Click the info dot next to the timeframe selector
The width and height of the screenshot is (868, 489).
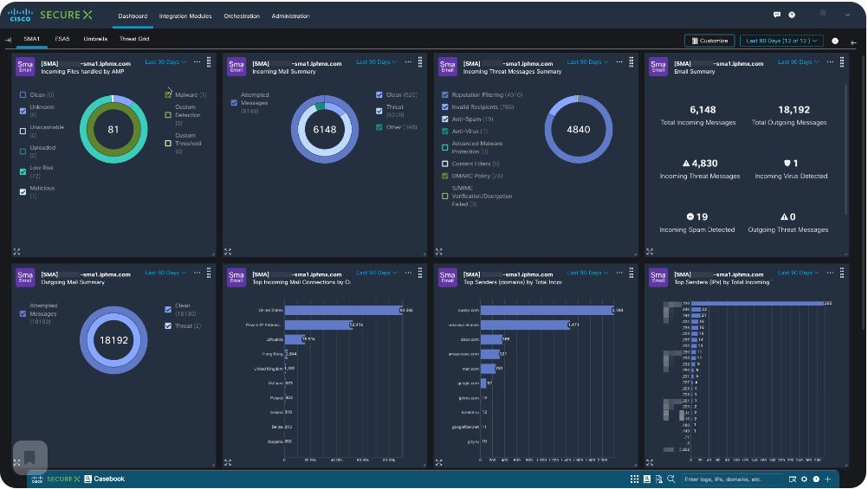(x=835, y=41)
